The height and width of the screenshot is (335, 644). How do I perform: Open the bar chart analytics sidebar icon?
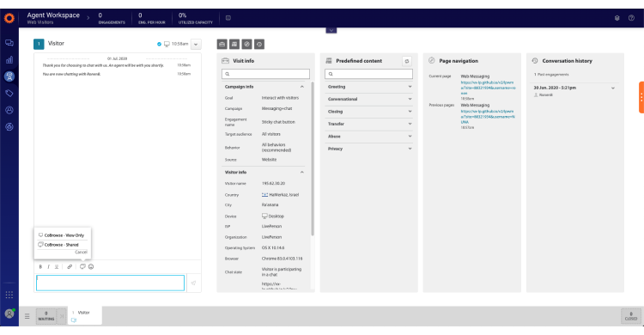coord(9,59)
